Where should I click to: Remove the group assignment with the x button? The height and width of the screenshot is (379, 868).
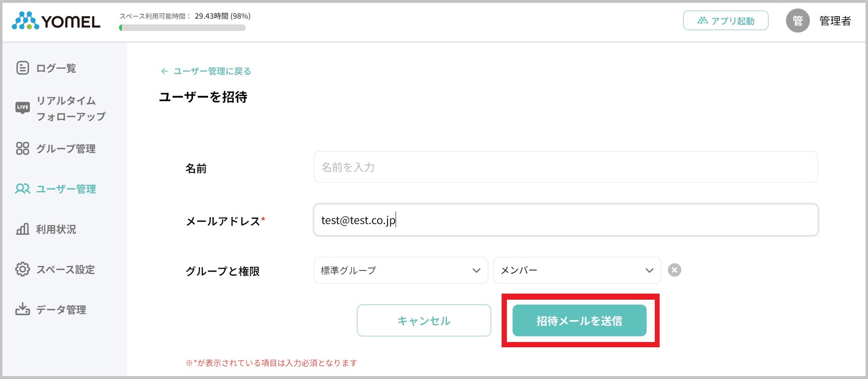pyautogui.click(x=674, y=270)
